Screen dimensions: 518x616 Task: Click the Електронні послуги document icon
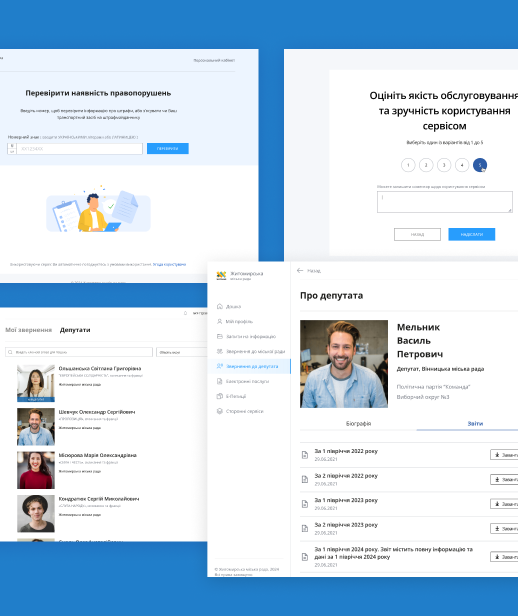[x=220, y=381]
